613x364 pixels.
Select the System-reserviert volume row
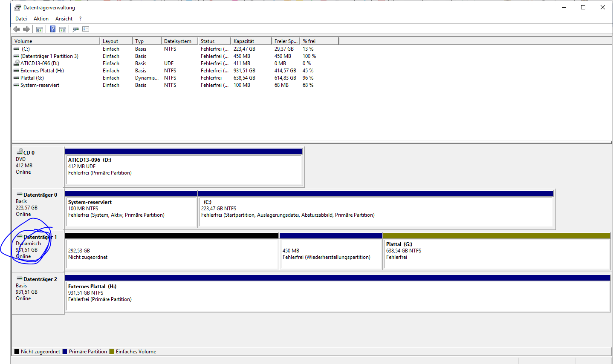point(175,85)
